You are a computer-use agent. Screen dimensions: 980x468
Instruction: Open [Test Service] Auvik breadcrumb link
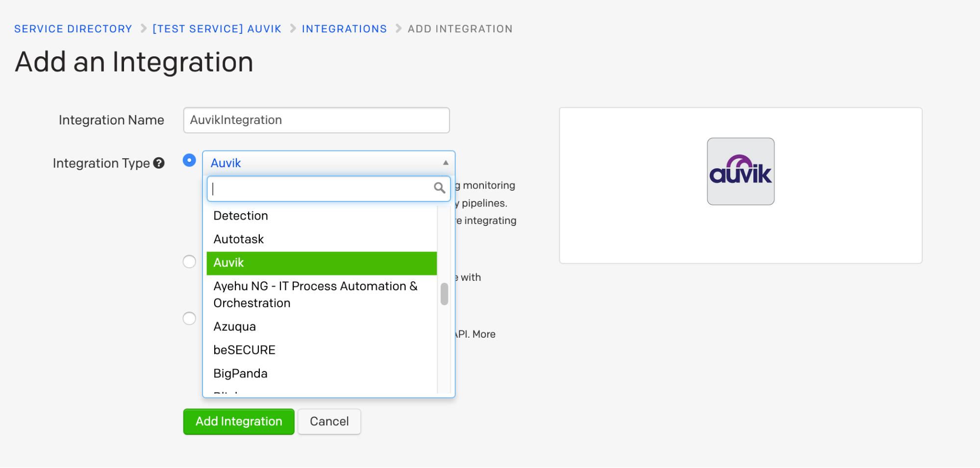(217, 29)
